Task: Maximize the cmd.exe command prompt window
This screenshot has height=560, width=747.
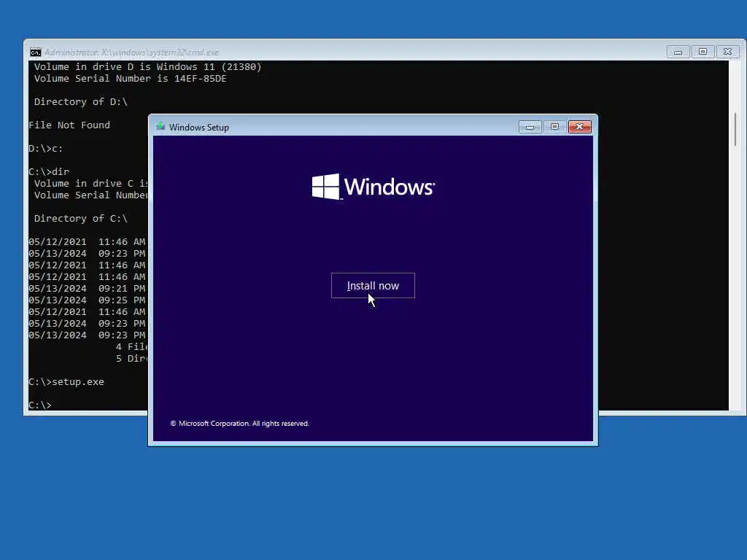Action: click(703, 52)
